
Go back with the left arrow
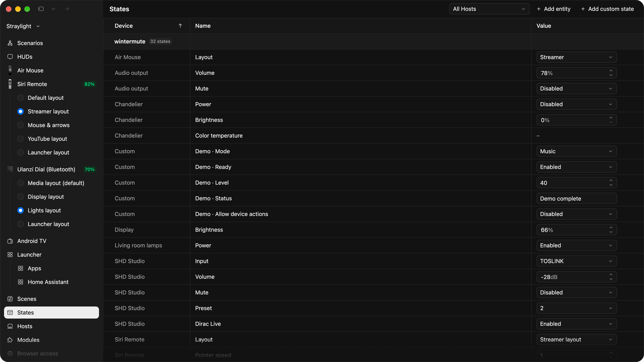tap(54, 9)
